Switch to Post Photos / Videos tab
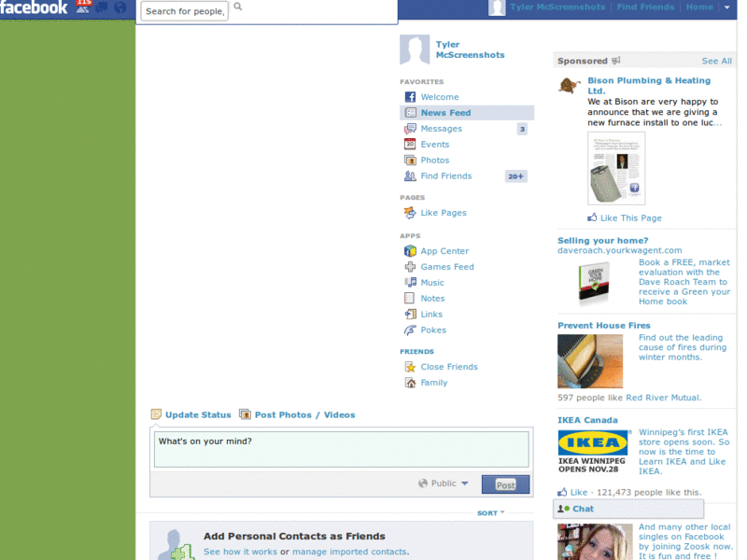This screenshot has height=560, width=747. [x=305, y=414]
